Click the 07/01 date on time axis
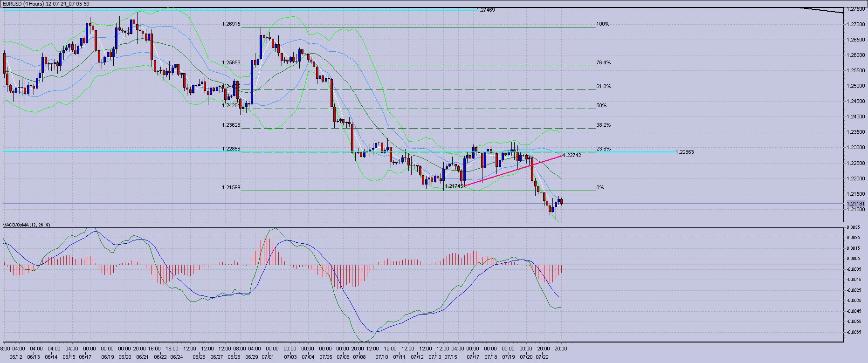Viewport: 868px width, 363px height. 268,357
